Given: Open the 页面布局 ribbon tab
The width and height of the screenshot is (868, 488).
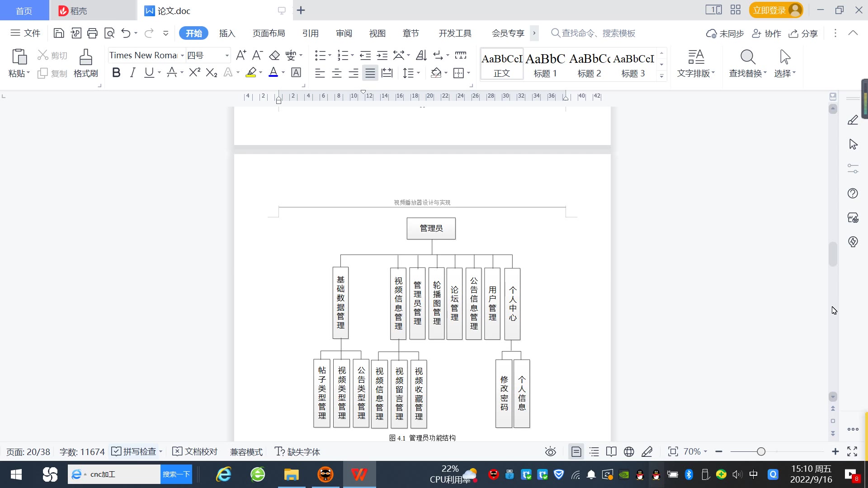Looking at the screenshot, I should [x=269, y=33].
